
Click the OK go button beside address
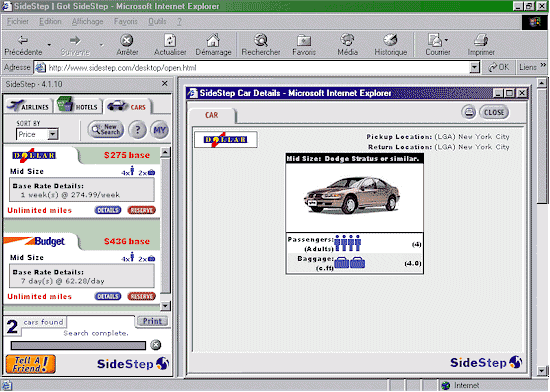click(x=498, y=67)
